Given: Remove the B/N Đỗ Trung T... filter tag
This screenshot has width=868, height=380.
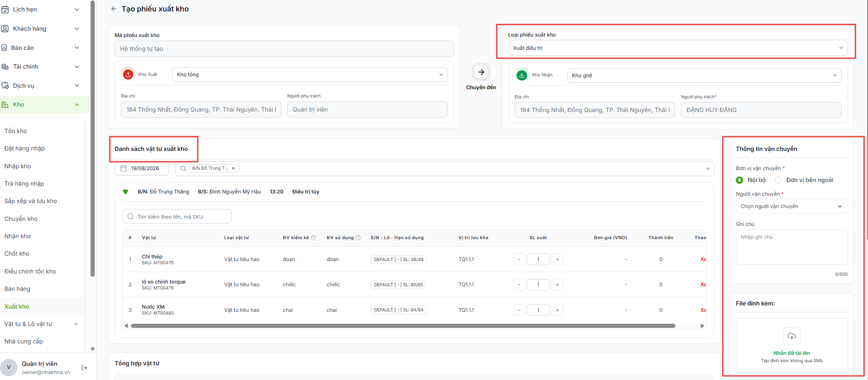Looking at the screenshot, I should (233, 168).
